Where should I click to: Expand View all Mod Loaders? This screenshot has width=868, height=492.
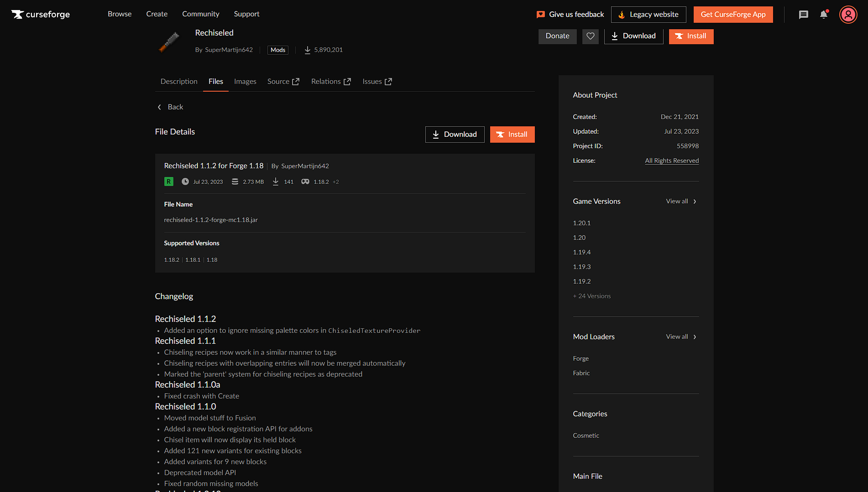(680, 337)
